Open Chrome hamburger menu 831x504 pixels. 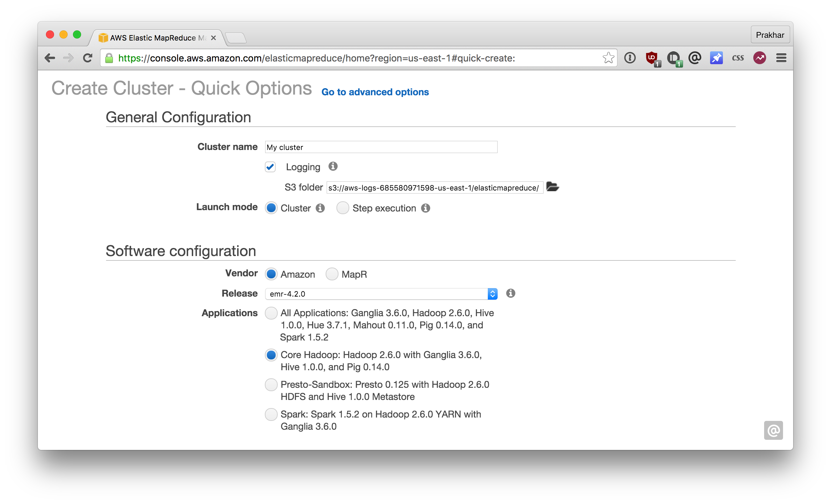coord(781,58)
